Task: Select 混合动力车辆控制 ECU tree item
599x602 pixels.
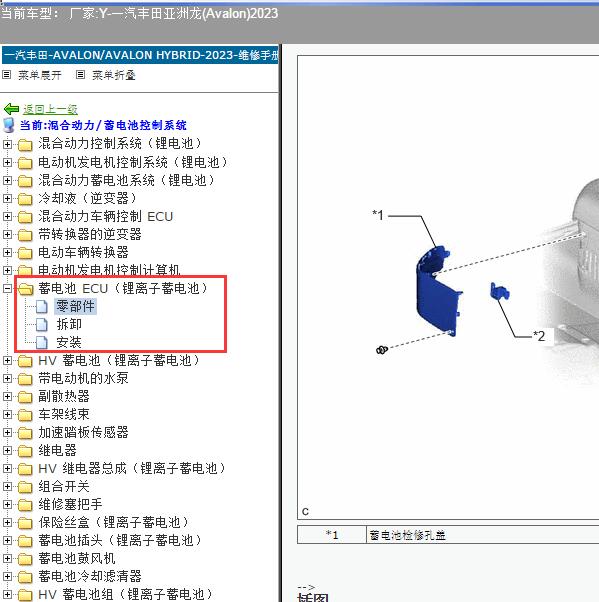Action: tap(106, 217)
